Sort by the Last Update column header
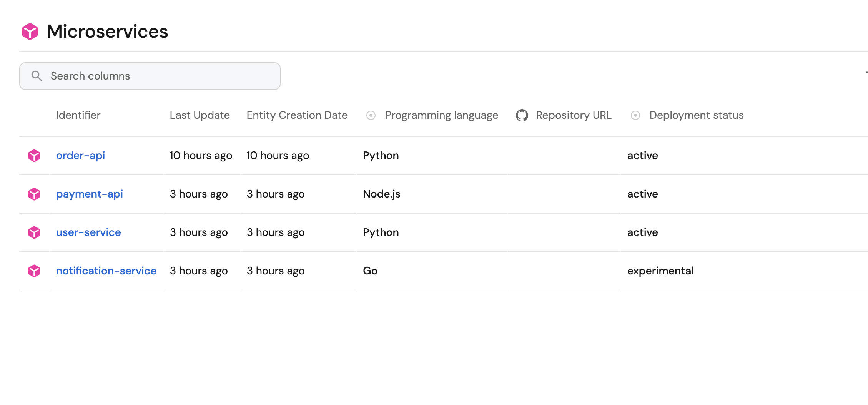This screenshot has width=868, height=405. click(200, 115)
